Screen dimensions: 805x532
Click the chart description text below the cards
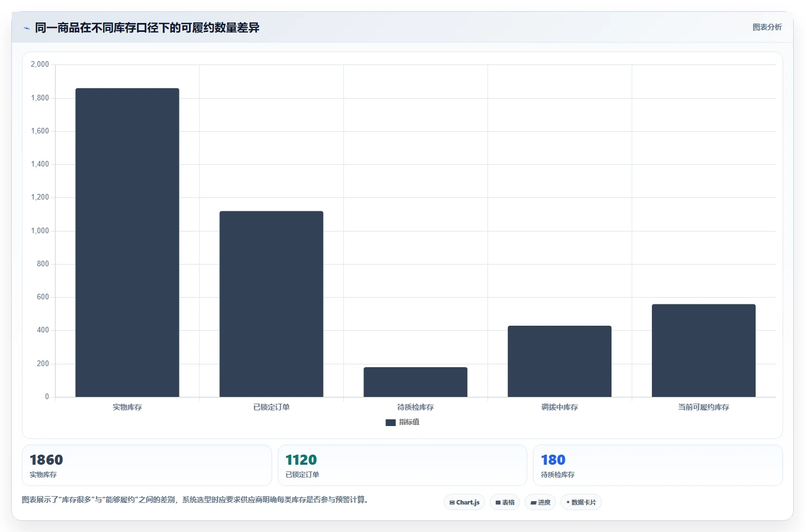click(x=197, y=499)
